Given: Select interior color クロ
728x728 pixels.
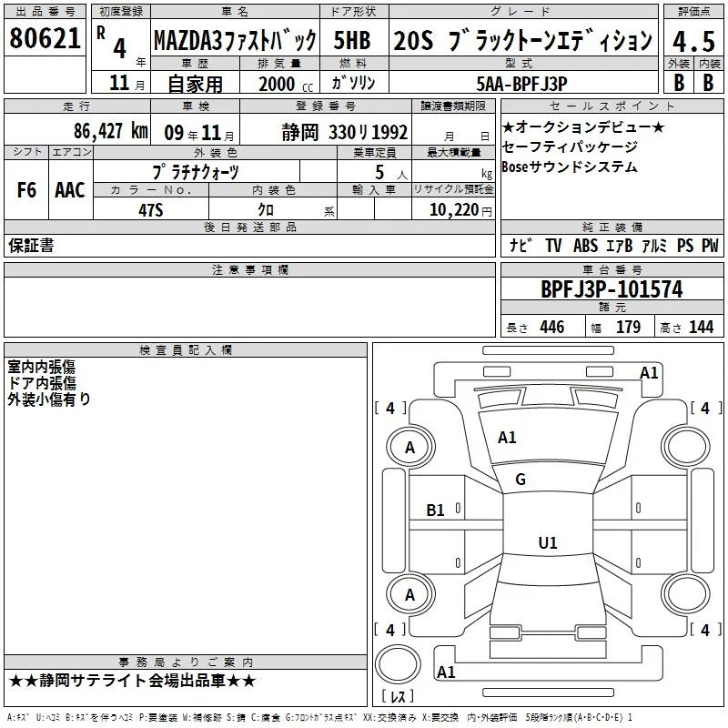Looking at the screenshot, I should point(266,210).
